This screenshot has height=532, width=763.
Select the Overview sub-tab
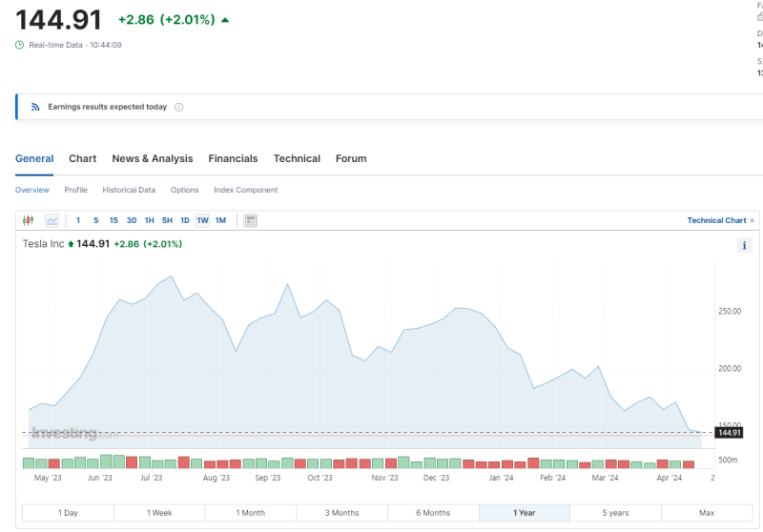click(x=32, y=190)
